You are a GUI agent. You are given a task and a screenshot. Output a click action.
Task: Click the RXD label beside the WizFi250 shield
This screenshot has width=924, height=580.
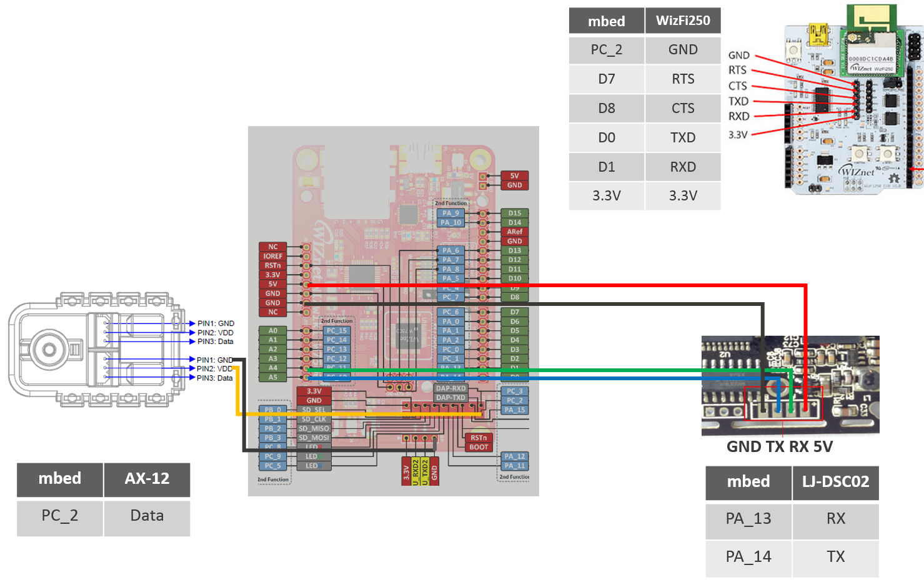coord(738,116)
